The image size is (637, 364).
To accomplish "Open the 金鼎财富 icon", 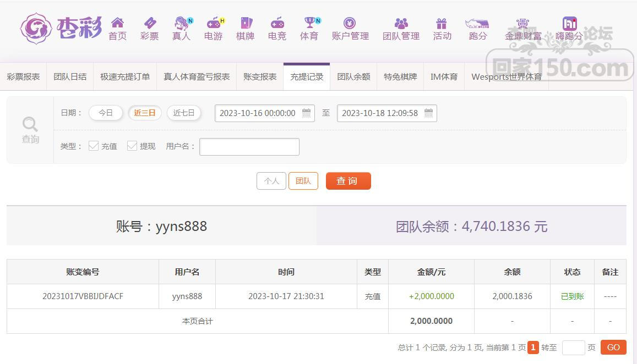I will point(522,23).
